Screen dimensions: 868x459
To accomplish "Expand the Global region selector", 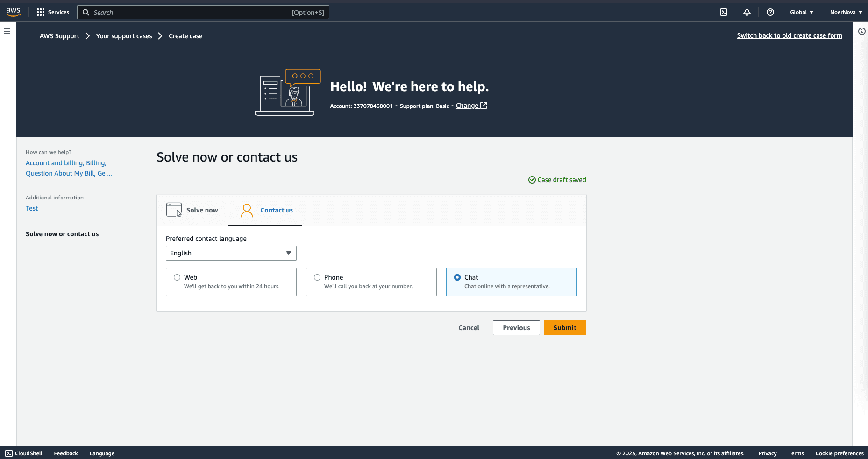I will click(x=801, y=12).
